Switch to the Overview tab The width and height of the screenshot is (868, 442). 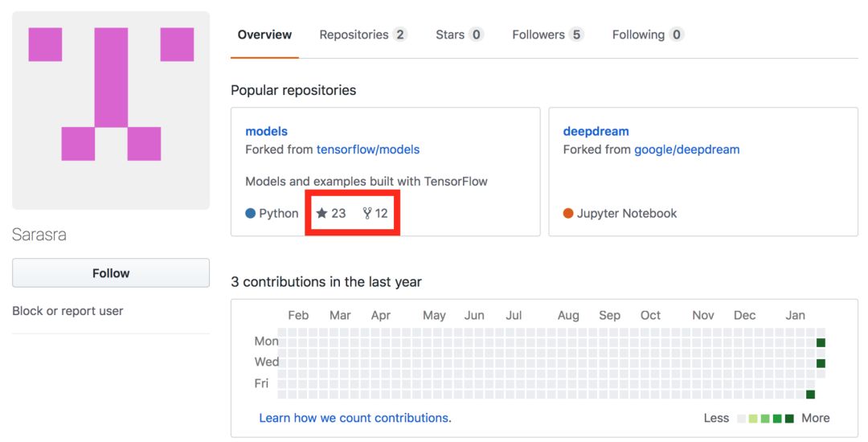264,35
